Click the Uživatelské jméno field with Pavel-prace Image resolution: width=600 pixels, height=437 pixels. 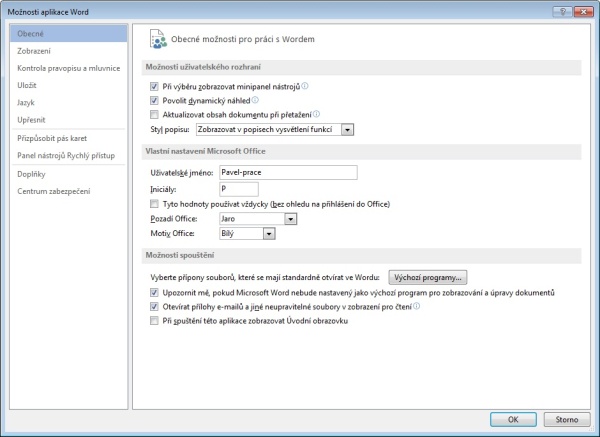289,173
